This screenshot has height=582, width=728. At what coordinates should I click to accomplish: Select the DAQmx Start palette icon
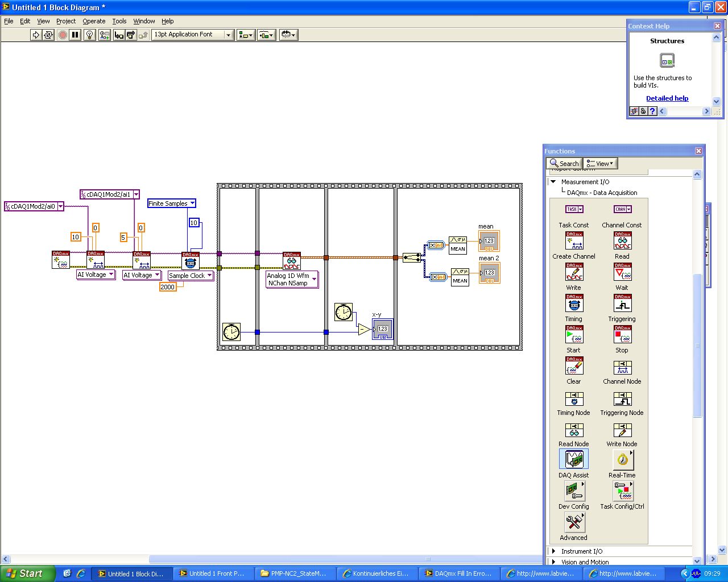574,335
